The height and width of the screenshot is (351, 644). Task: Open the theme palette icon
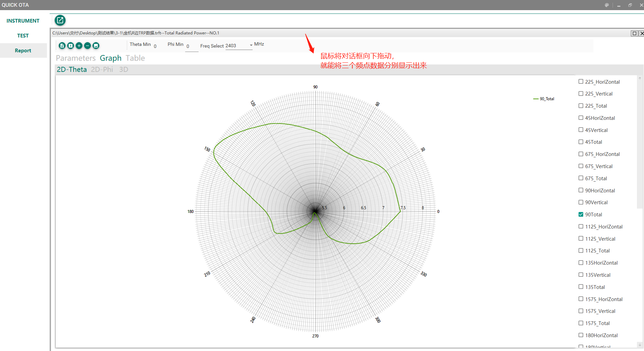click(x=607, y=5)
